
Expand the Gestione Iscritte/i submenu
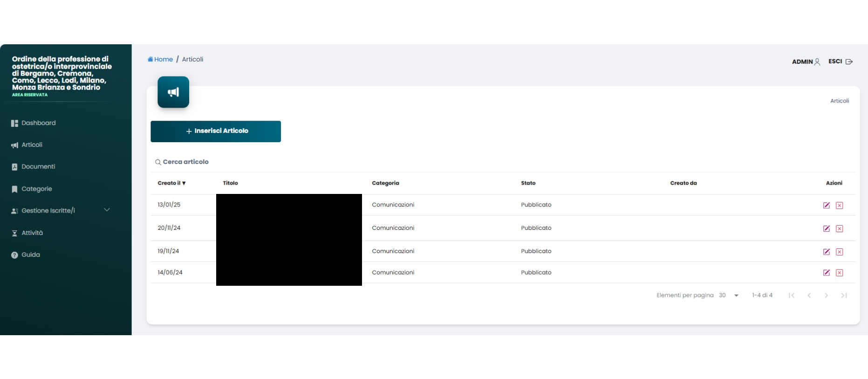click(x=107, y=210)
